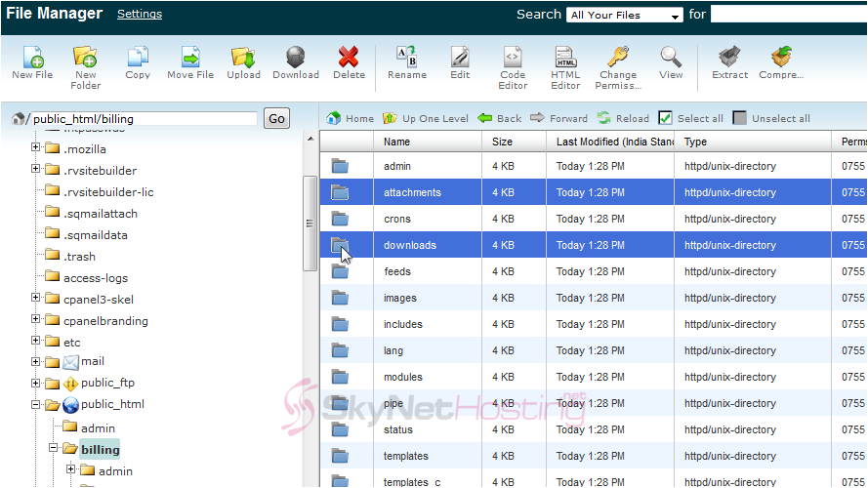This screenshot has width=868, height=488.
Task: Select the lang folder name
Action: tap(393, 350)
